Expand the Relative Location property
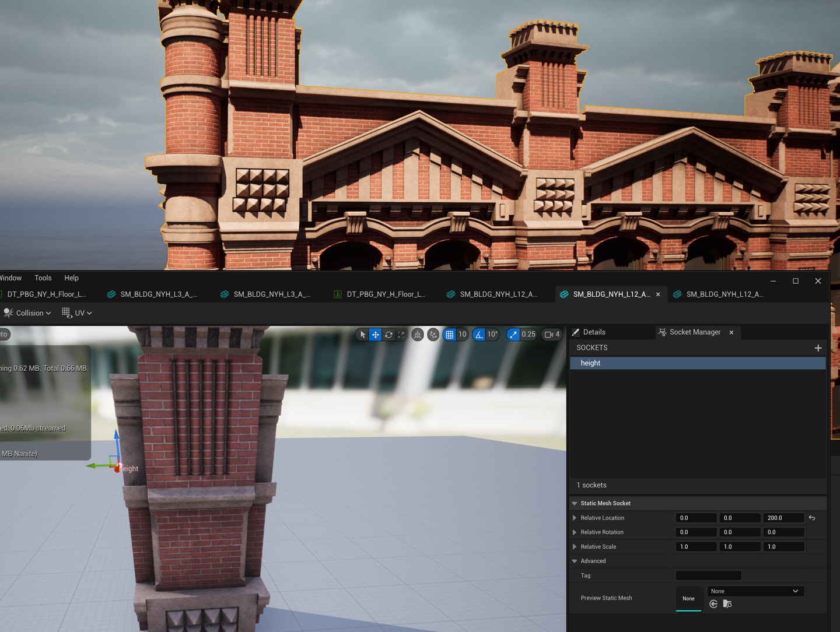The height and width of the screenshot is (632, 840). point(575,518)
